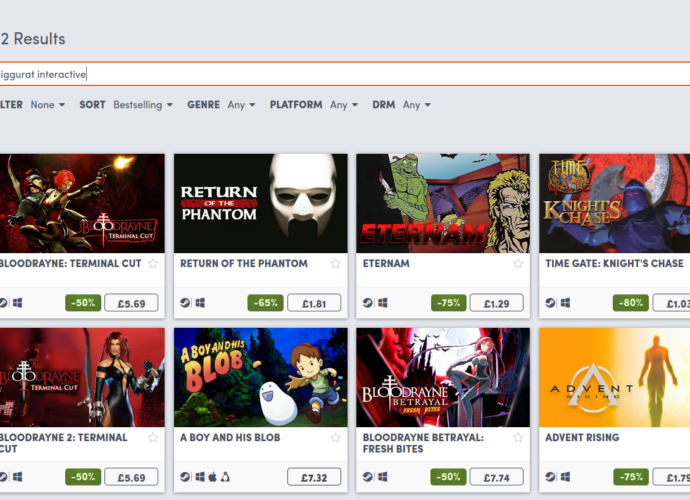Click Windows icon on Bloodrayne Betrayal: Fresh Bites
This screenshot has width=690, height=500.
tap(382, 477)
